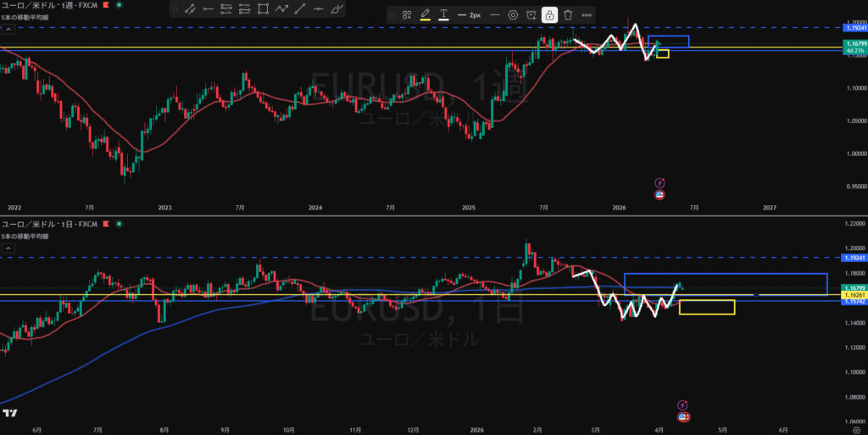Open more options three-dot menu
The width and height of the screenshot is (868, 435).
click(587, 15)
